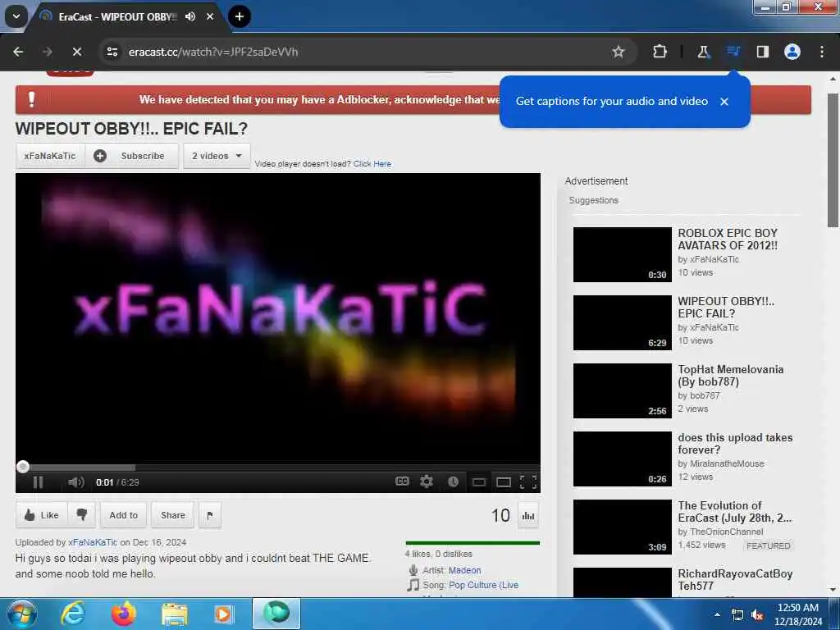This screenshot has width=840, height=630.
Task: Bookmark this page with star
Action: point(619,52)
